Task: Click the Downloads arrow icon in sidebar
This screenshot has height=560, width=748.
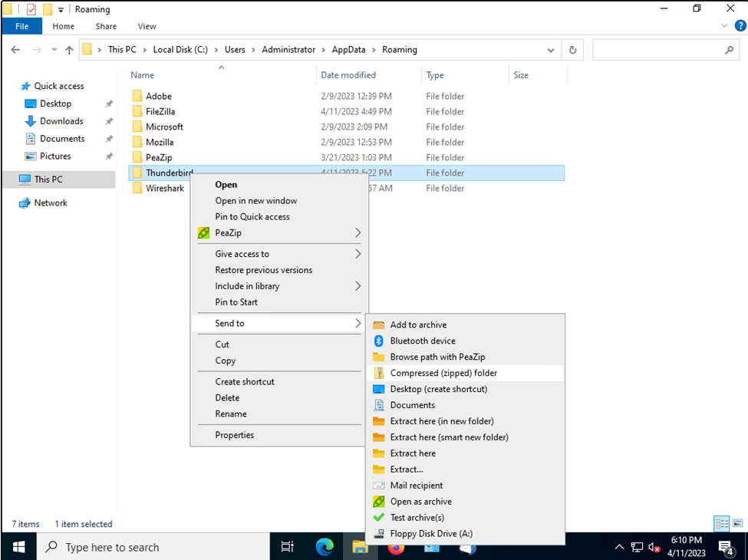Action: pos(30,121)
